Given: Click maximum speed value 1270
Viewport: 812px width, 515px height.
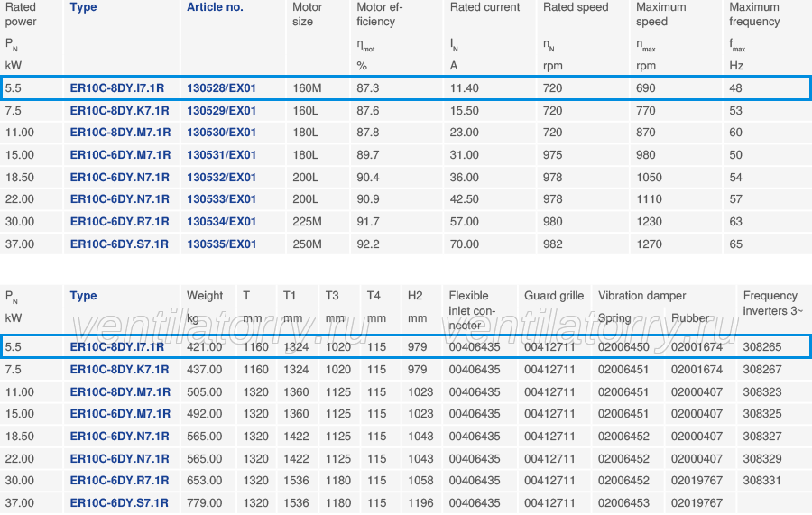Looking at the screenshot, I should pos(649,244).
